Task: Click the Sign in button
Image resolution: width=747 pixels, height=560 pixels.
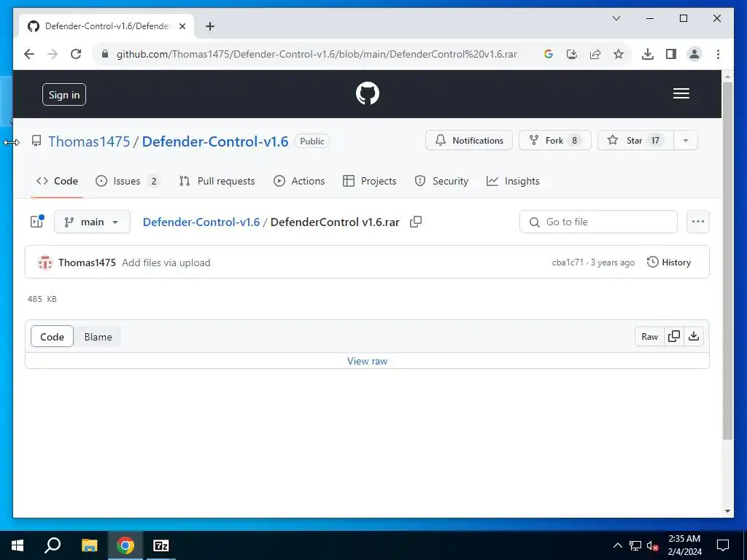Action: pos(64,95)
